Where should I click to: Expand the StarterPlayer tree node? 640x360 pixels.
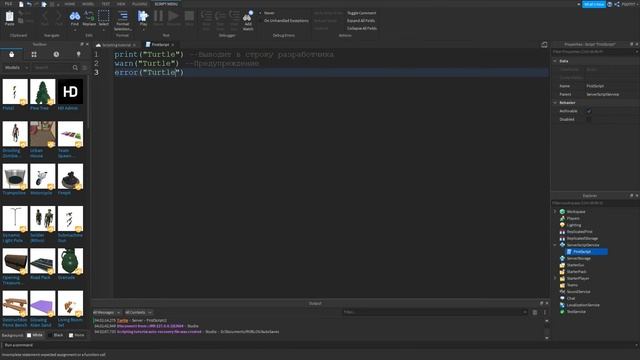pyautogui.click(x=555, y=278)
